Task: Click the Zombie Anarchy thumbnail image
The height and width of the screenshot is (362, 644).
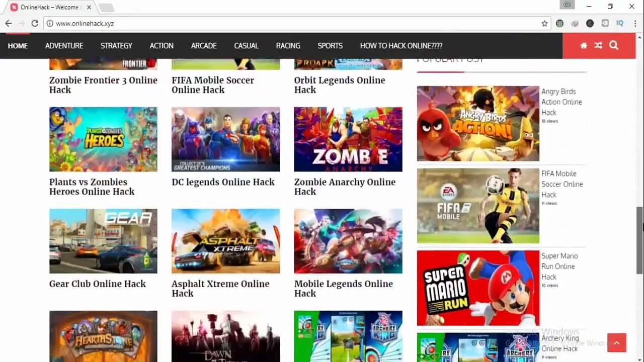Action: (348, 139)
